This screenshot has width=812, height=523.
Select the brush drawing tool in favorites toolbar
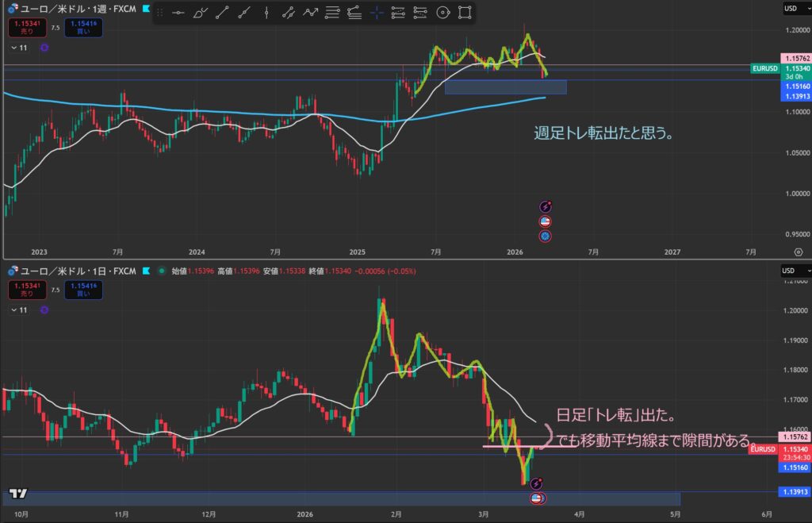pos(200,12)
